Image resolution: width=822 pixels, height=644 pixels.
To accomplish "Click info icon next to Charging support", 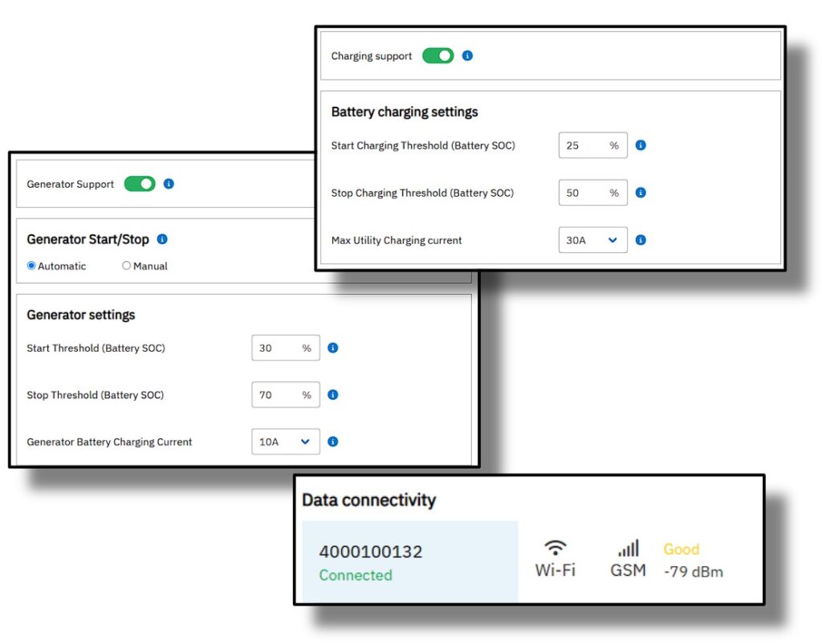I will tap(468, 56).
